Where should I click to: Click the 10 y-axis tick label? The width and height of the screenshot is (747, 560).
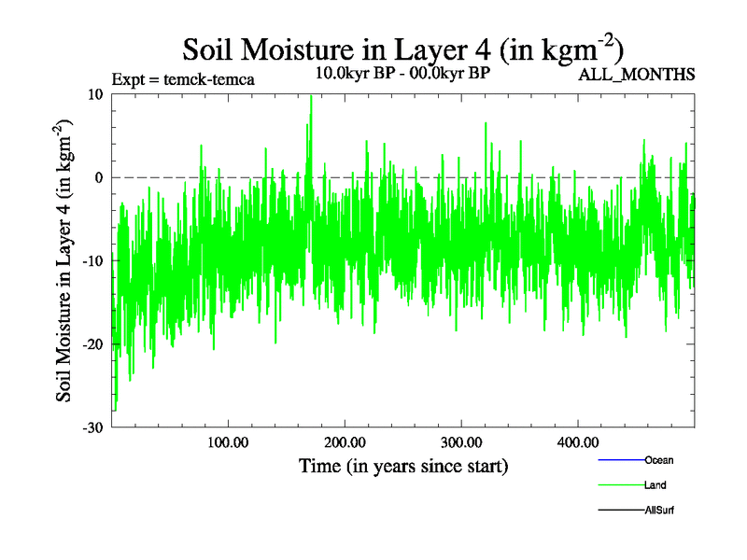click(x=94, y=94)
